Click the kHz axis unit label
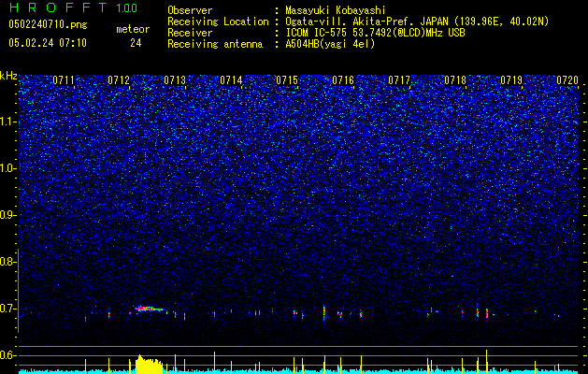Image resolution: width=588 pixels, height=374 pixels. (8, 76)
